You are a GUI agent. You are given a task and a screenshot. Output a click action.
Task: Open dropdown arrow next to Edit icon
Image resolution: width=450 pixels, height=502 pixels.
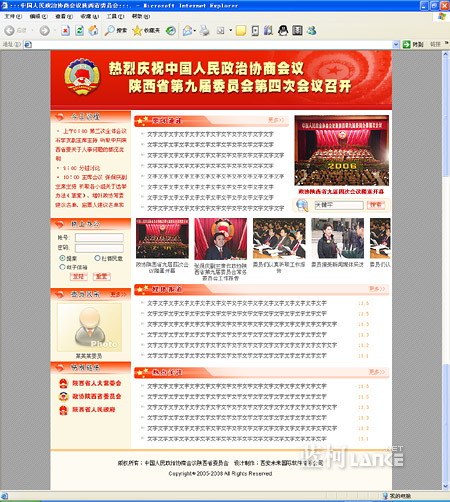point(230,31)
